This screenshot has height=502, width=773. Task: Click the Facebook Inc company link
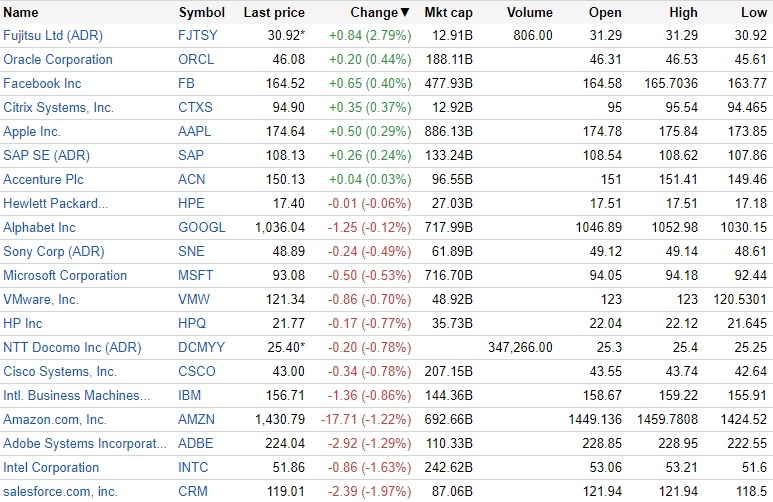(x=41, y=83)
